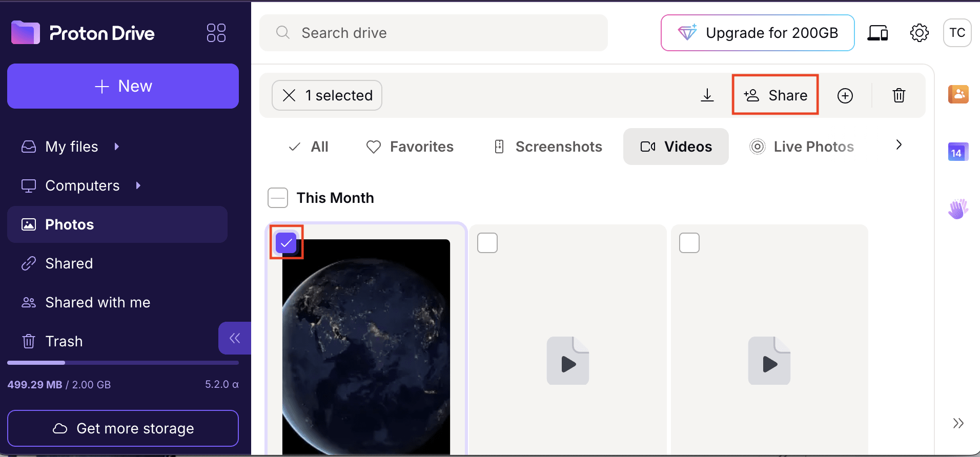The width and height of the screenshot is (980, 457).
Task: Show more filter tabs with arrow
Action: 899,145
